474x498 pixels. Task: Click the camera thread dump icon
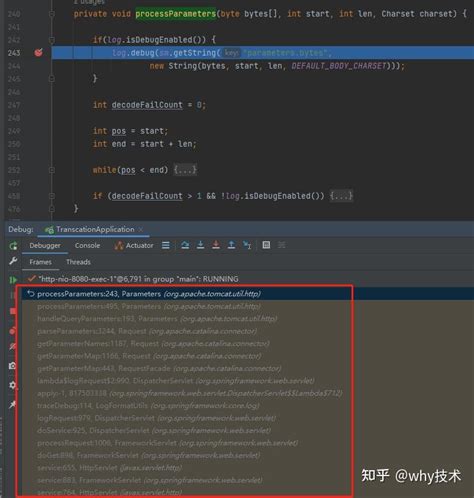(13, 366)
